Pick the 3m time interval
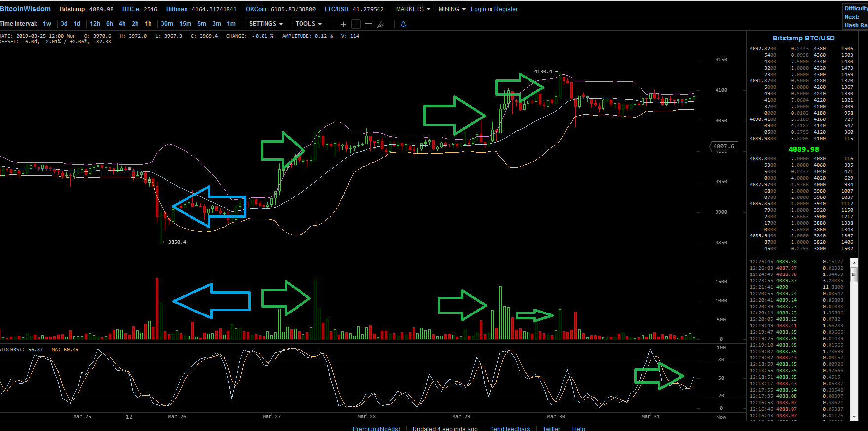868x431 pixels. [x=217, y=24]
